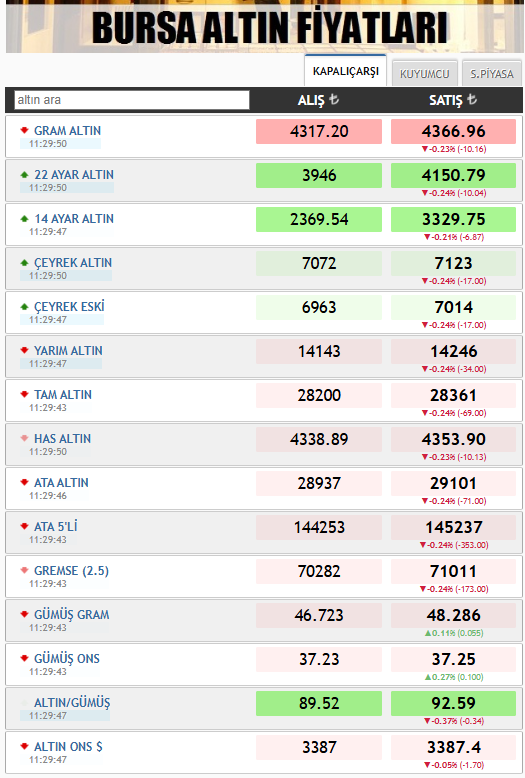Viewport: 525px width, 778px height.
Task: Click the 4150.79 green sell price cell
Action: click(x=454, y=176)
